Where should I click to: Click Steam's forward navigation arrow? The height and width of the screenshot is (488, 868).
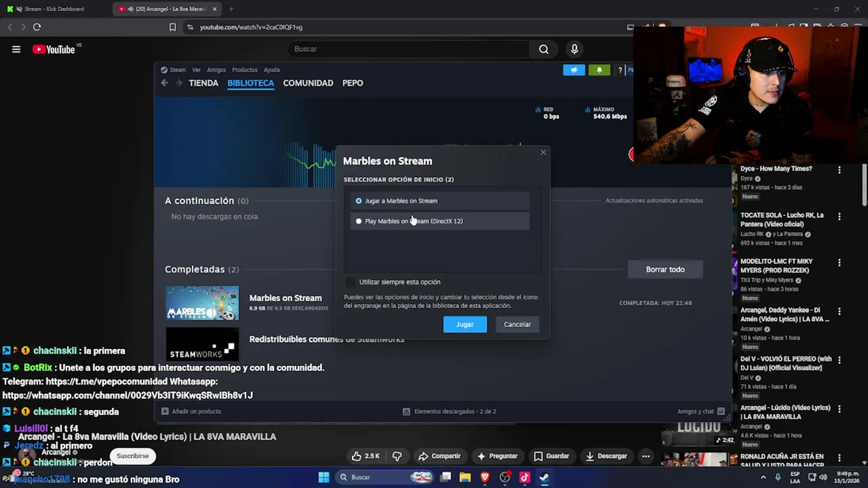point(178,83)
